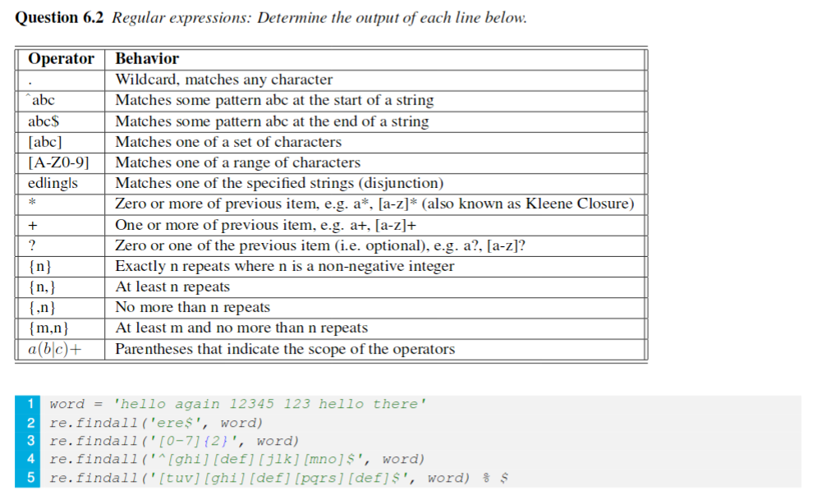Click the '^[ghi][def][jlk][mno]$' pattern
822x504 pixels.
coord(257,460)
